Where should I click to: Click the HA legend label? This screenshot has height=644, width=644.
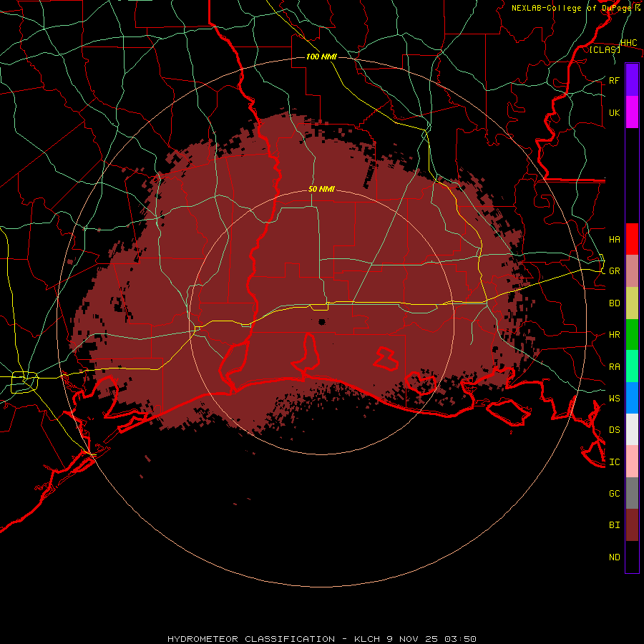(x=614, y=240)
